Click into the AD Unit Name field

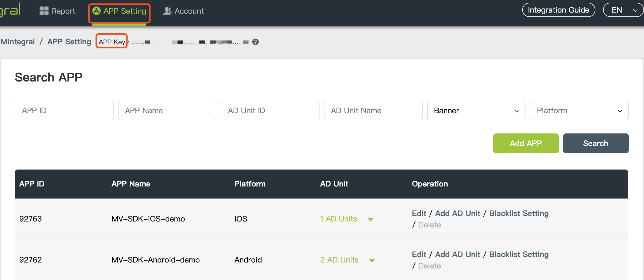[x=373, y=110]
